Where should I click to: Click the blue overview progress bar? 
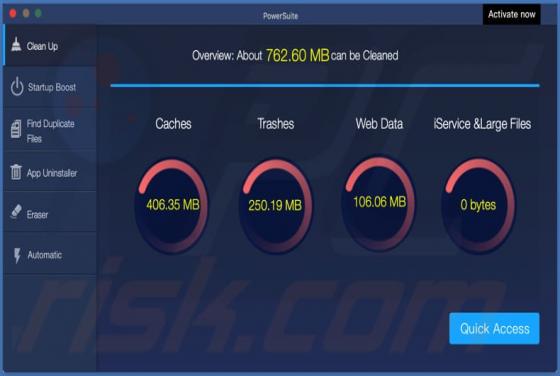tap(325, 85)
